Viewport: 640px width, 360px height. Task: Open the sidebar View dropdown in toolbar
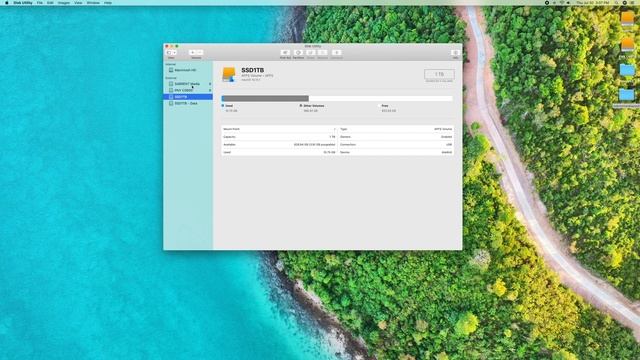tap(171, 53)
